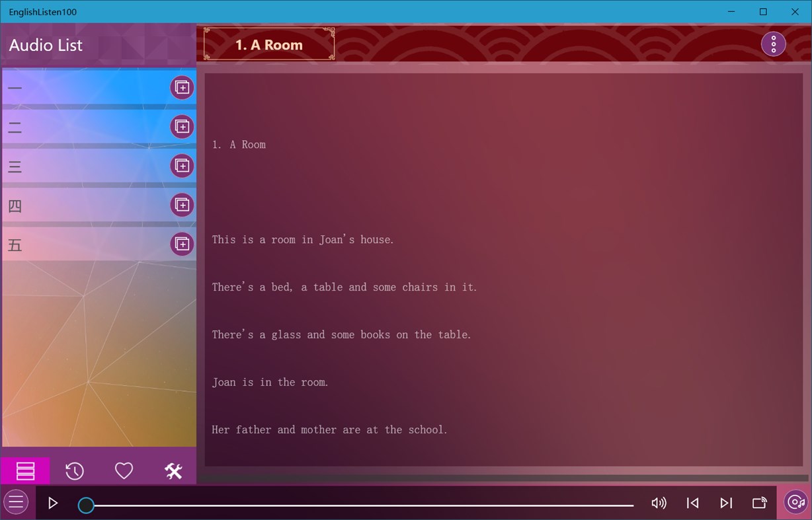
Task: Add lesson 一 to playlist with its plus button
Action: point(182,87)
